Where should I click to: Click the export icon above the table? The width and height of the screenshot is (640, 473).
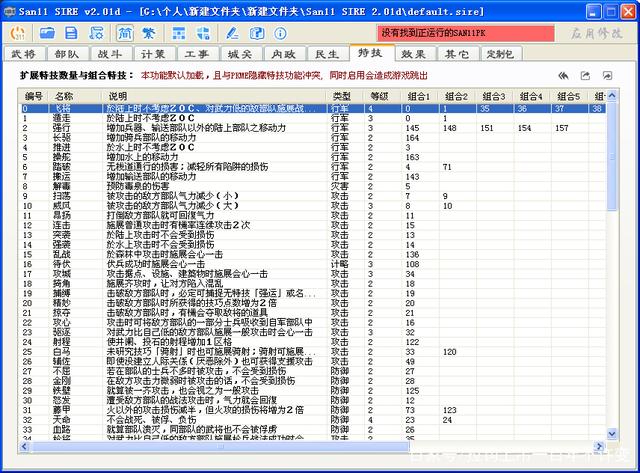click(x=585, y=76)
